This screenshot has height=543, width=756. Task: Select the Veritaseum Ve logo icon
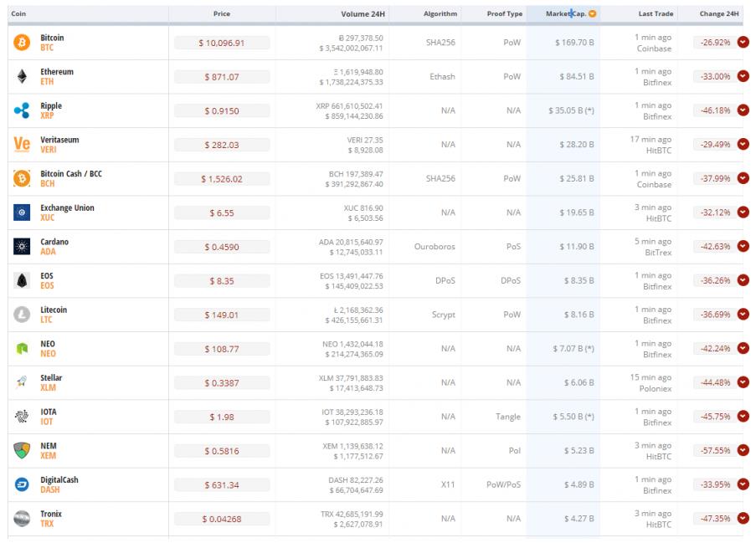pyautogui.click(x=22, y=145)
